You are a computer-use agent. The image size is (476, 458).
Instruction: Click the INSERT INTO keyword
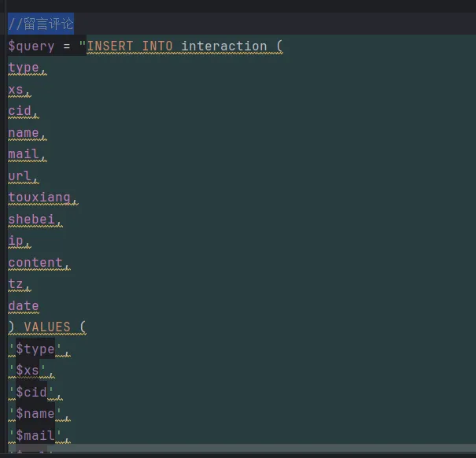[x=130, y=46]
